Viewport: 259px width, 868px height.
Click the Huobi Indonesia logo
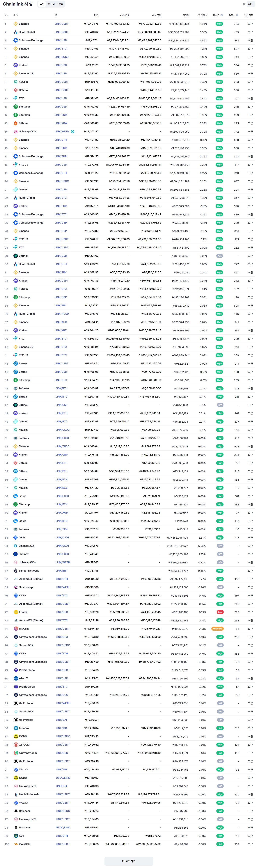point(15,794)
